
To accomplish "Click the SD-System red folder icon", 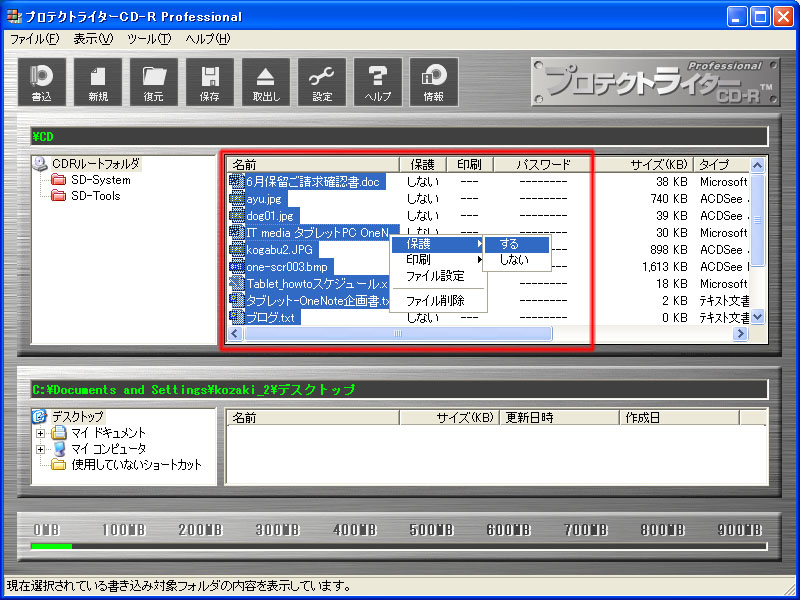I will click(59, 180).
